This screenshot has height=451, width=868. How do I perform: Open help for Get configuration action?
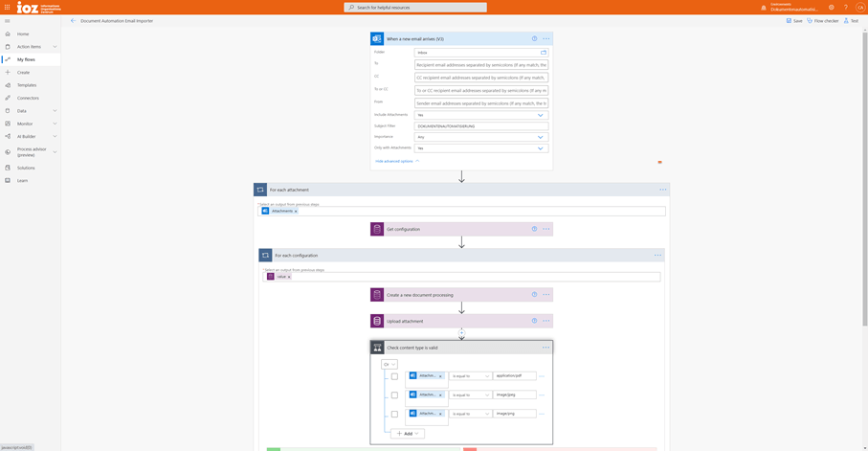point(534,229)
